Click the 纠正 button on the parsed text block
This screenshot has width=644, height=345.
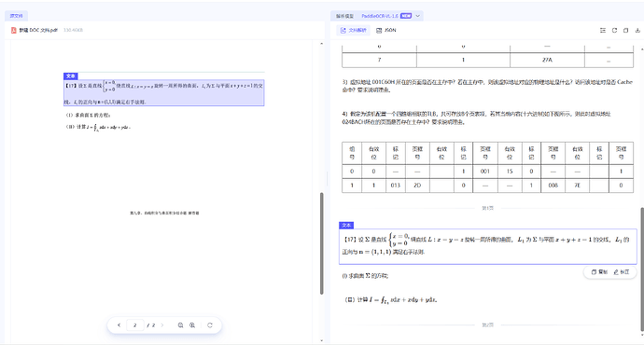pyautogui.click(x=622, y=272)
